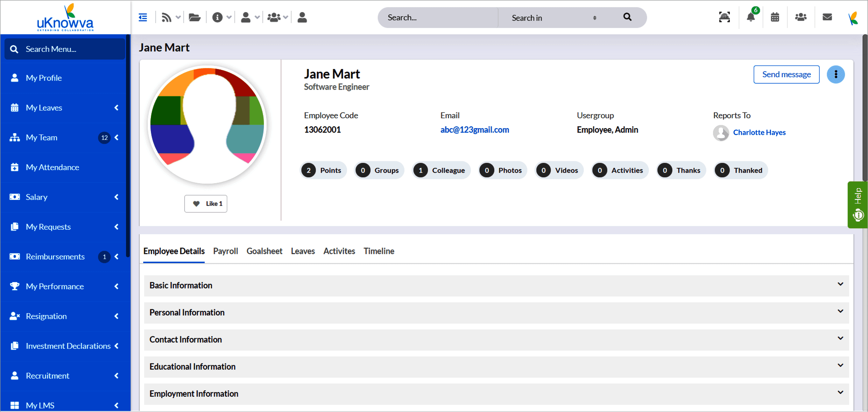Click the open folder icon in toolbar

[x=194, y=17]
